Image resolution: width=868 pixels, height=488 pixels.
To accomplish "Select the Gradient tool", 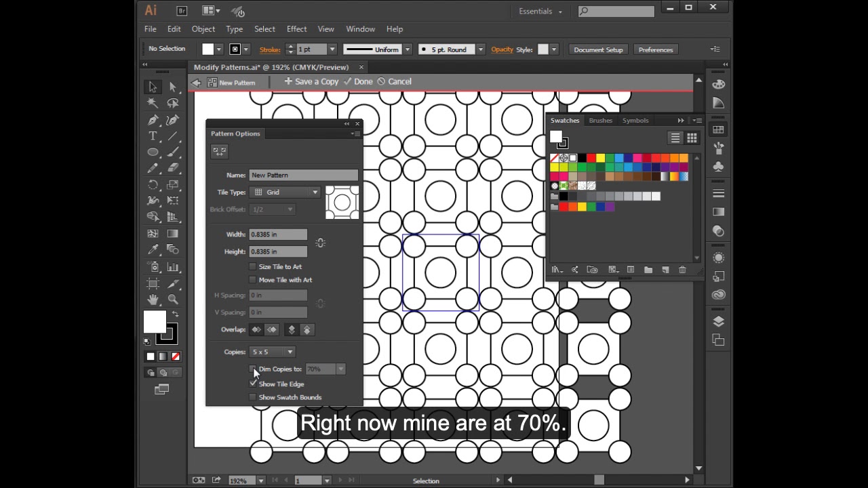I will tap(173, 233).
